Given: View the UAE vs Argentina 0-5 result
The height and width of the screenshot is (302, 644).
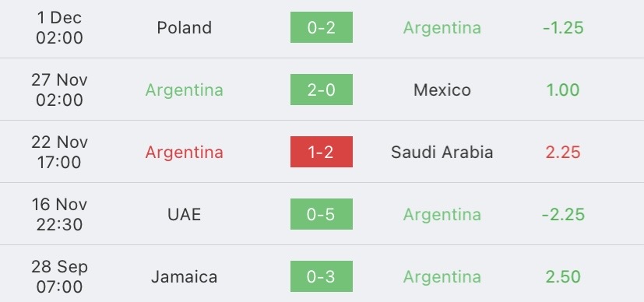Looking at the screenshot, I should coord(321,214).
